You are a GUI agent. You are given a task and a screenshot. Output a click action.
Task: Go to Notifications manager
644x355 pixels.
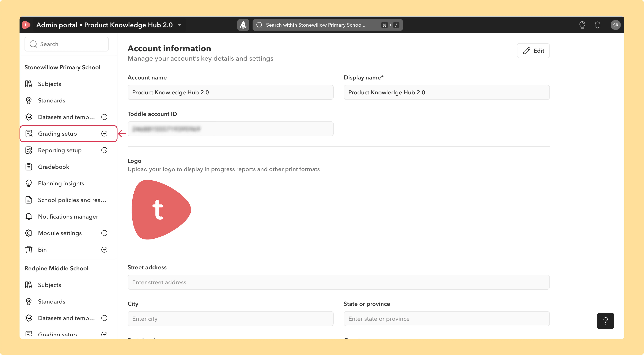click(x=68, y=217)
